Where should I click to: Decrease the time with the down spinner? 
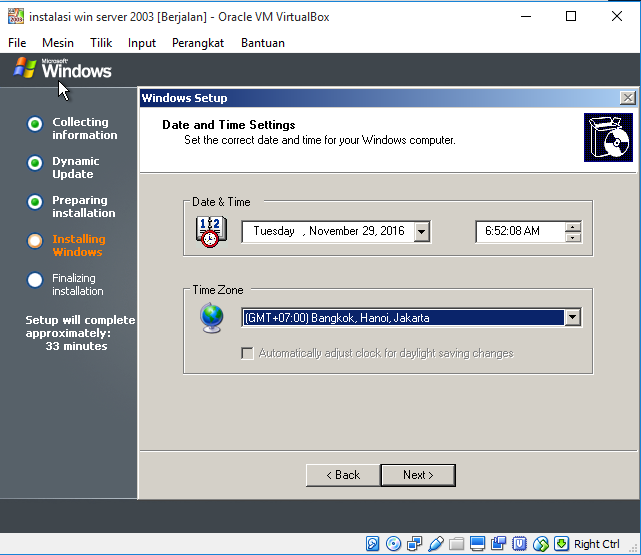pos(573,237)
